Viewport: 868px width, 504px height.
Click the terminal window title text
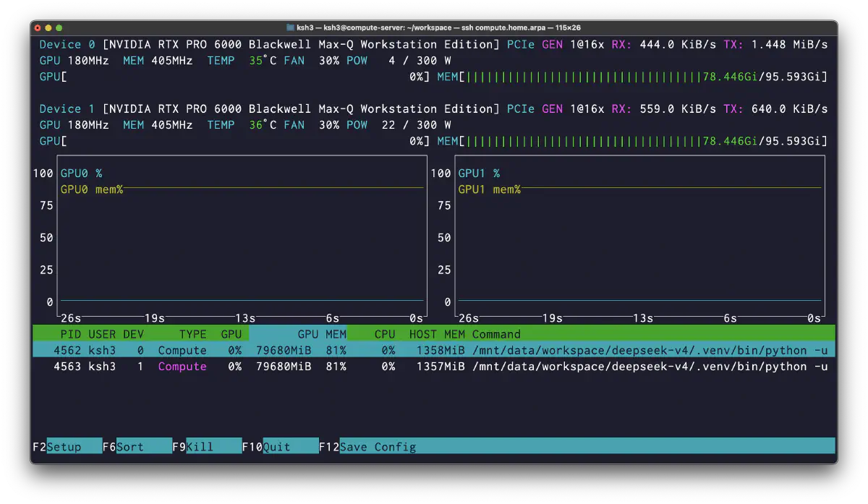[x=438, y=27]
